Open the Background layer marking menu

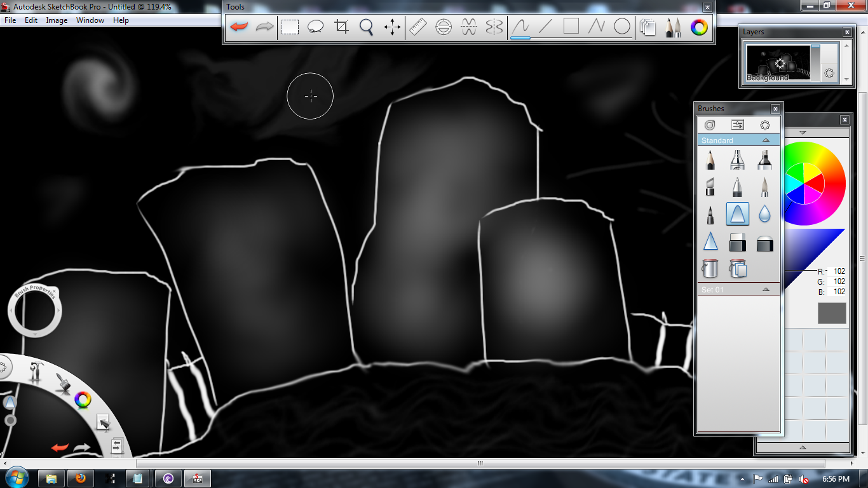(x=829, y=73)
